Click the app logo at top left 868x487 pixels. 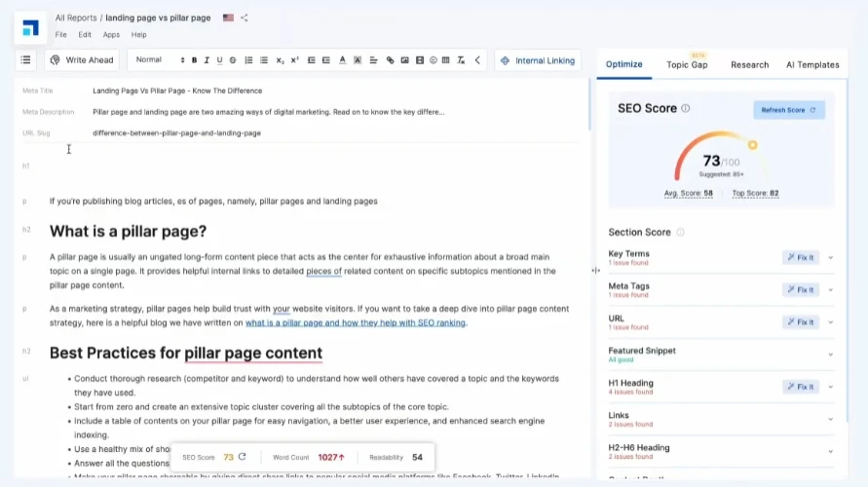(x=30, y=27)
